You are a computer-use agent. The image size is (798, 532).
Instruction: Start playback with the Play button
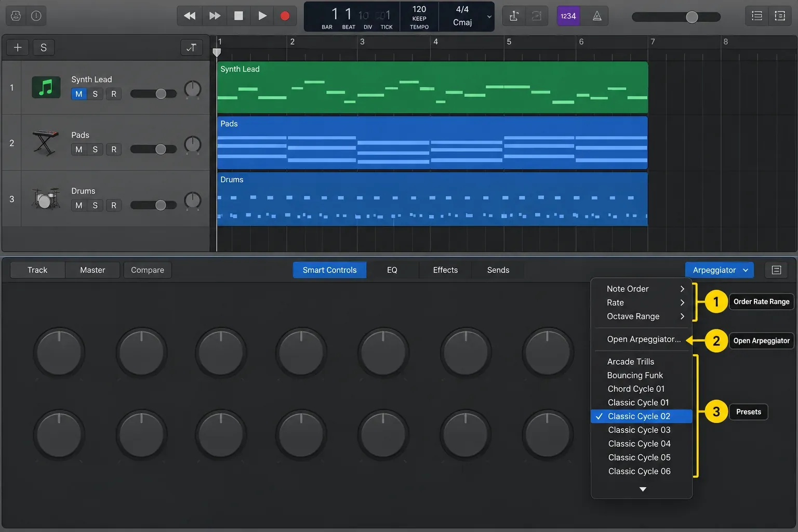[262, 16]
